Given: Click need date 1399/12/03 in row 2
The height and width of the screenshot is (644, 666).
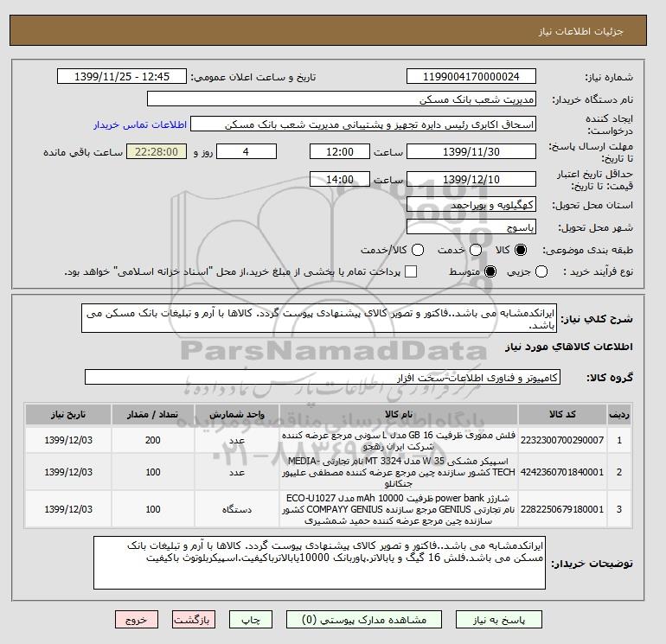Looking at the screenshot, I should 68,472.
